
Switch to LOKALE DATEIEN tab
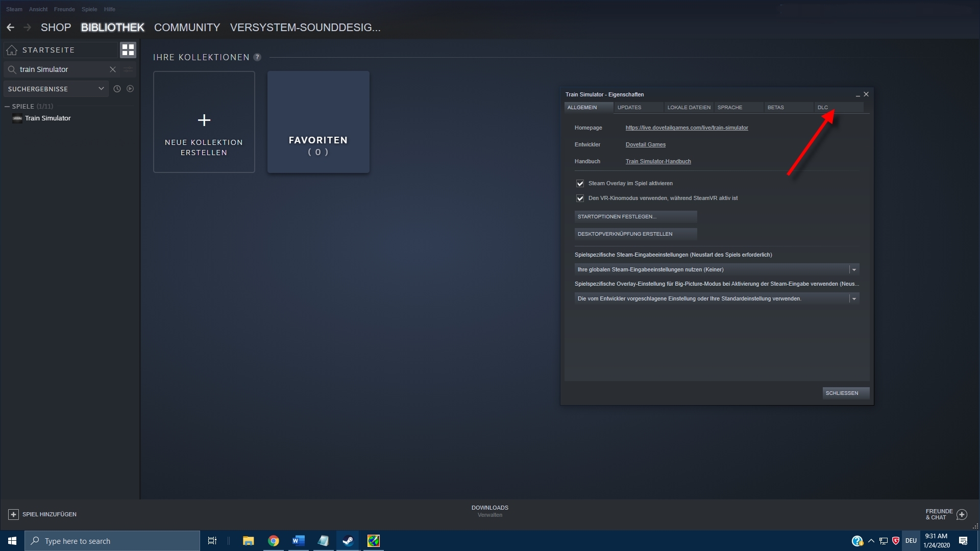point(689,108)
